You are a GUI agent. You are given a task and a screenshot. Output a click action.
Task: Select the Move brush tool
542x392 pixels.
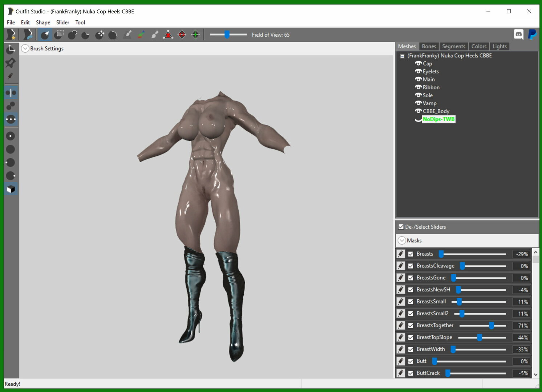click(100, 34)
